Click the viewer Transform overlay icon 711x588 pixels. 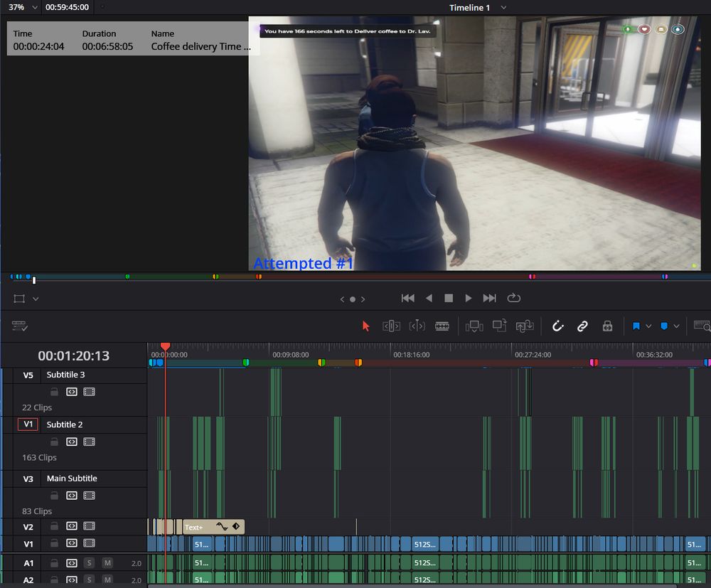(x=19, y=299)
